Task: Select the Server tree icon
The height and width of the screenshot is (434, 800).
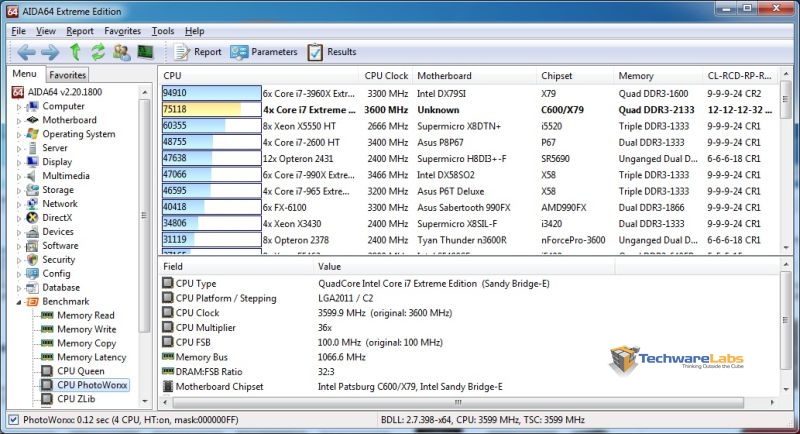Action: 32,148
